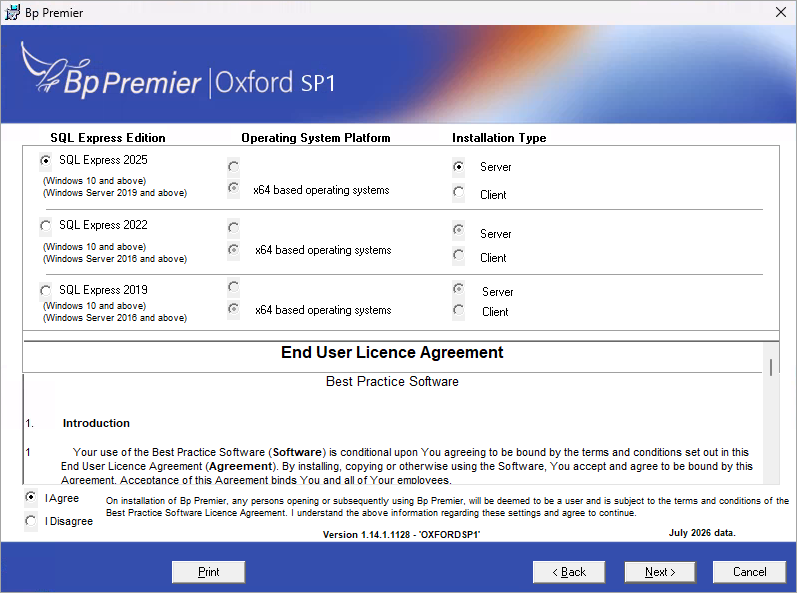This screenshot has width=797, height=593.
Task: Select unlabeled platform option for SQL Express 2025
Action: coord(233,167)
